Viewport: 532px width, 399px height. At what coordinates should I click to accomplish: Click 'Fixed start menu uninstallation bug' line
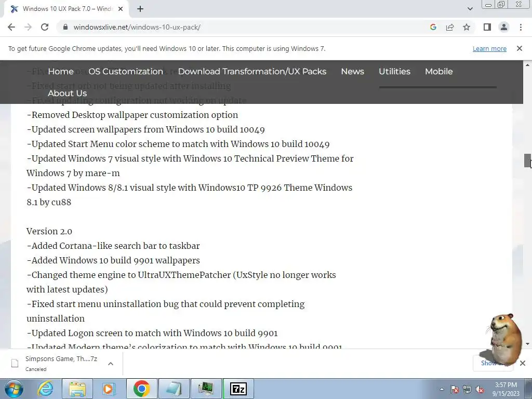[x=166, y=311]
